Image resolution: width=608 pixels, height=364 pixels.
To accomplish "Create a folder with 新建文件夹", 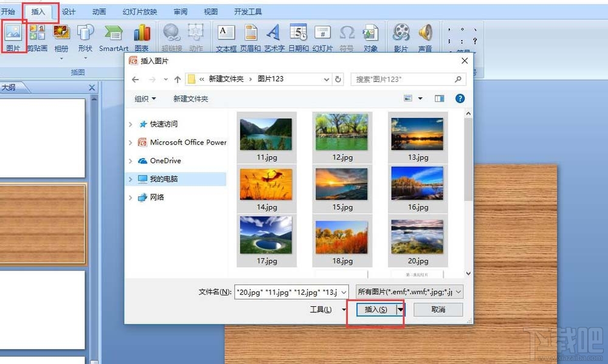I will (x=190, y=98).
